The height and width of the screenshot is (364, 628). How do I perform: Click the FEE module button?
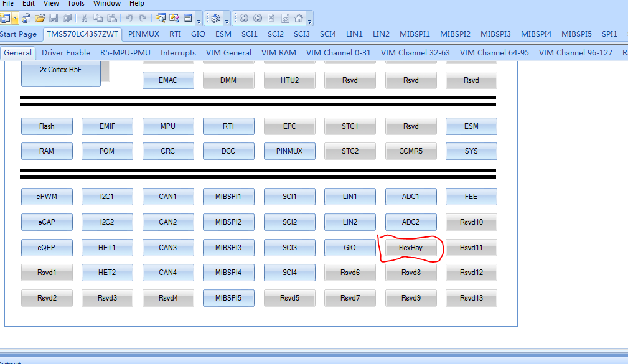tap(471, 197)
